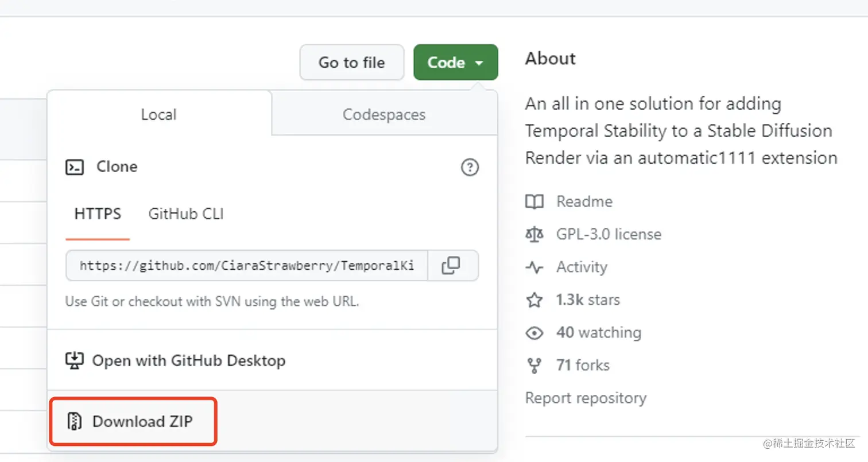Click the eye icon beside 40 watching

pos(534,333)
